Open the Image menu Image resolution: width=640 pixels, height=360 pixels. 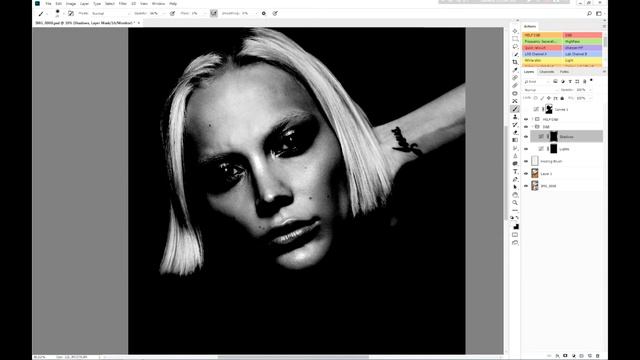[x=71, y=4]
